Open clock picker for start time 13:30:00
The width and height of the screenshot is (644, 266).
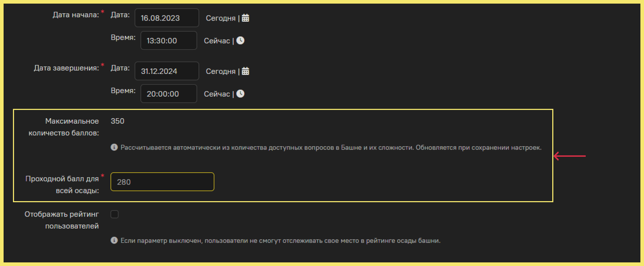(240, 41)
